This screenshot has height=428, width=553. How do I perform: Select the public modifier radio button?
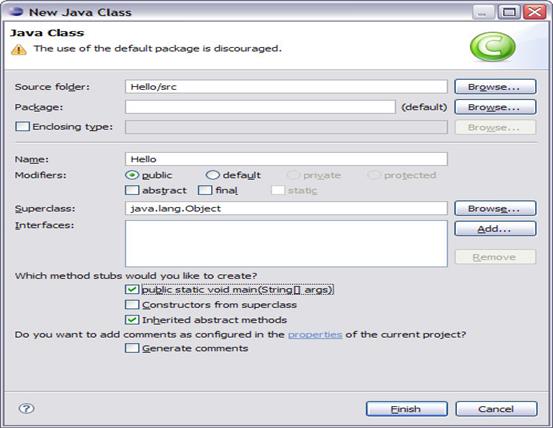coord(132,175)
